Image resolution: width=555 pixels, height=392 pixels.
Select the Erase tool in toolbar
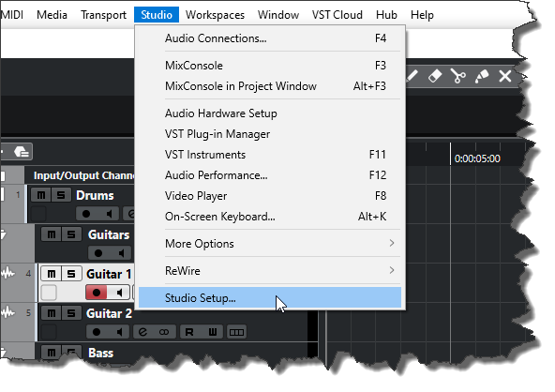(435, 76)
